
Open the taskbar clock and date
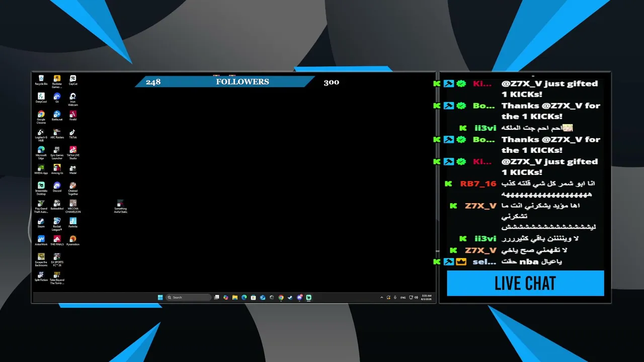[x=427, y=298]
